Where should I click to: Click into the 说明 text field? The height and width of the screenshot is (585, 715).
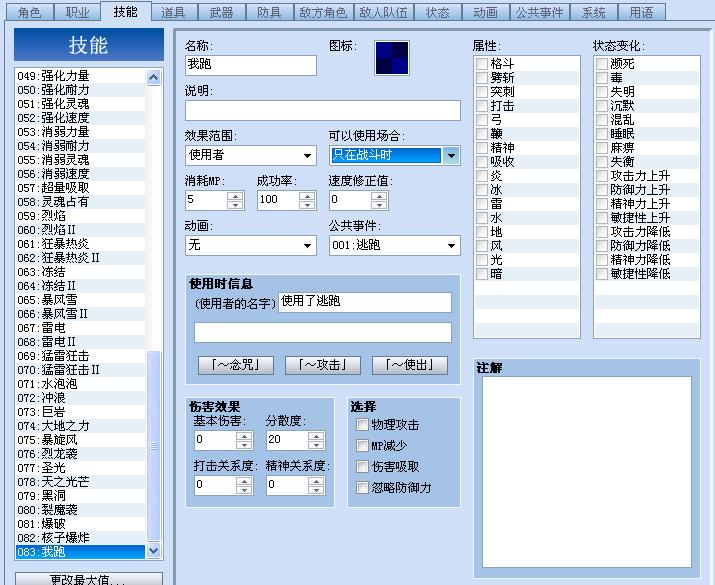pos(323,110)
